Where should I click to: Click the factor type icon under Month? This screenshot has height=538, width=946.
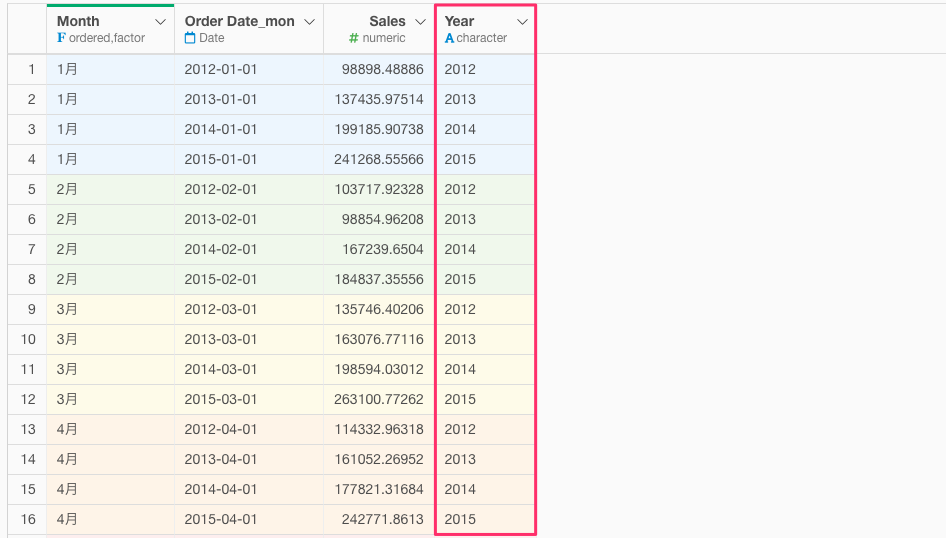pos(61,37)
